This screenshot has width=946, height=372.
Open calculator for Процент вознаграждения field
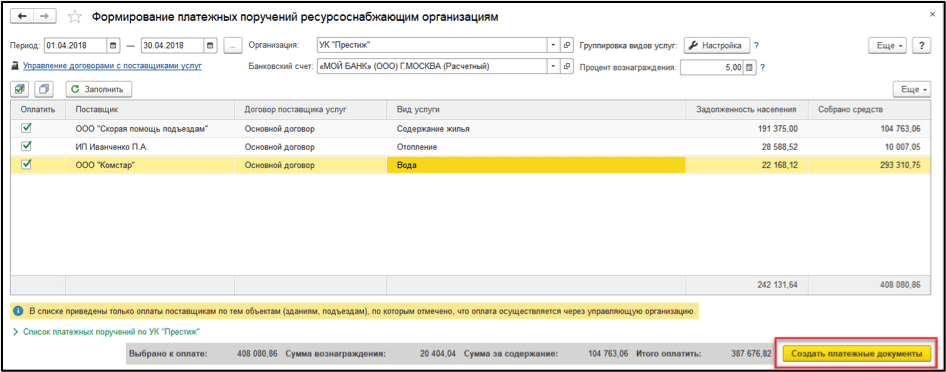click(749, 68)
